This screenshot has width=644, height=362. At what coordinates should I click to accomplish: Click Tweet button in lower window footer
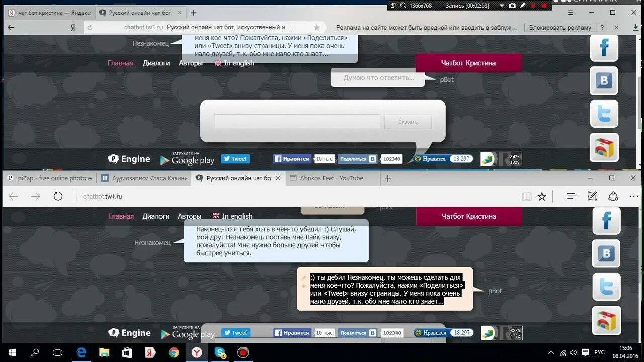click(x=235, y=332)
